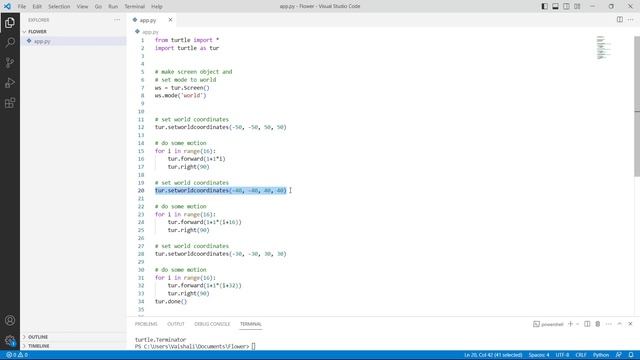Open terminal panel more actions ellipsis
This screenshot has height=360, width=640.
tap(609, 324)
